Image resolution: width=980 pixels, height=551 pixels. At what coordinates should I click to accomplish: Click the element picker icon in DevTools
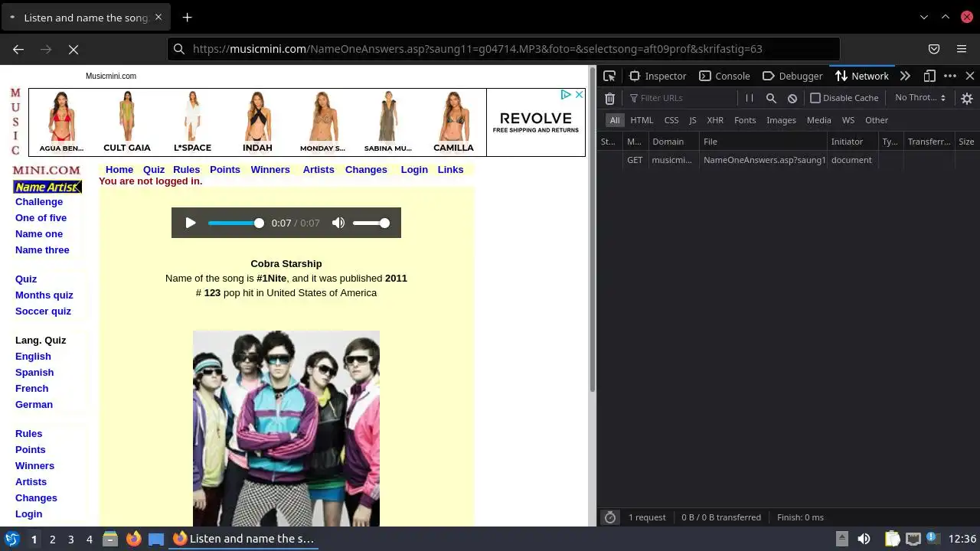(x=609, y=76)
